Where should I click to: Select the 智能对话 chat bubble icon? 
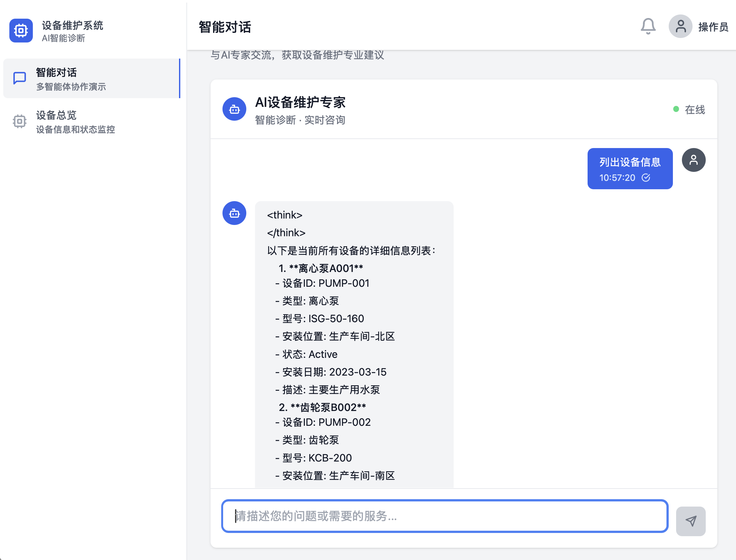(19, 78)
